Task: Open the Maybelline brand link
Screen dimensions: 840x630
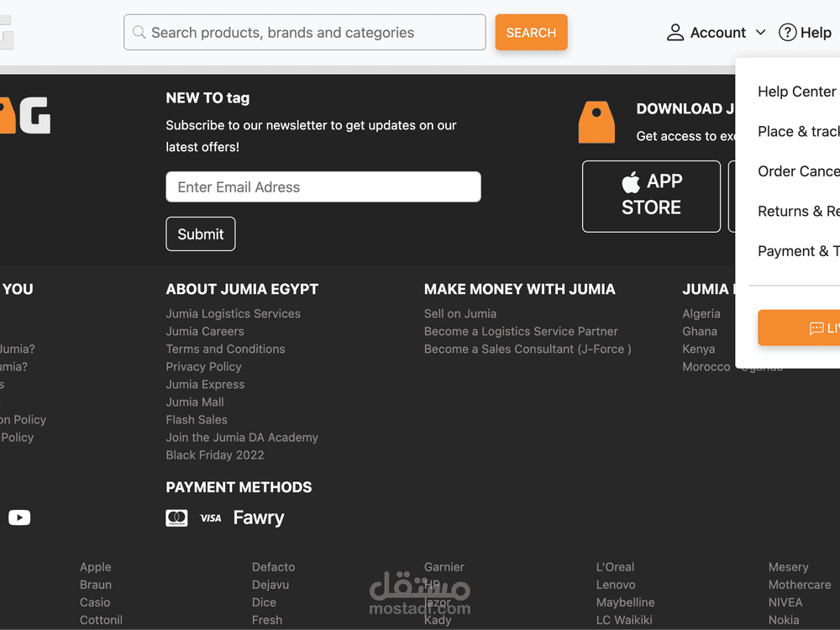Action: [x=625, y=602]
